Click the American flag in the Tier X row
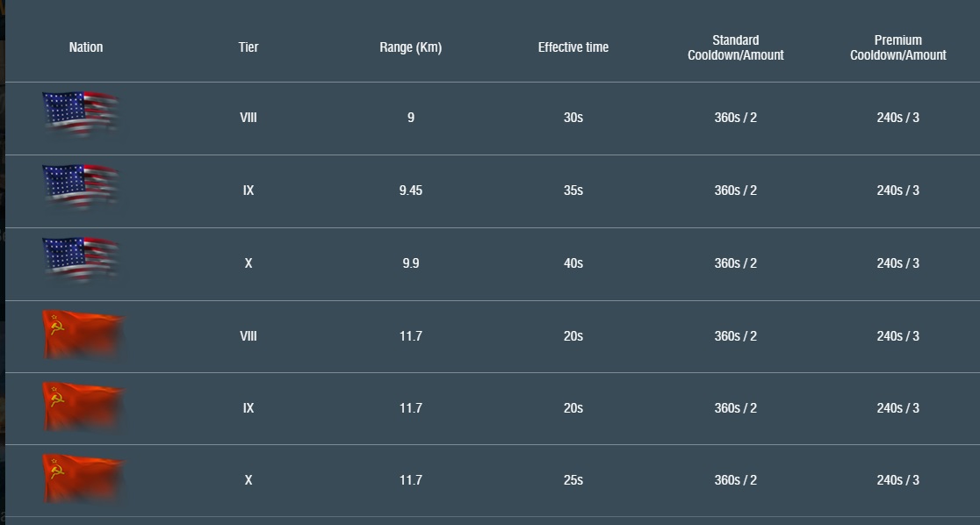The height and width of the screenshot is (525, 980). coord(80,260)
